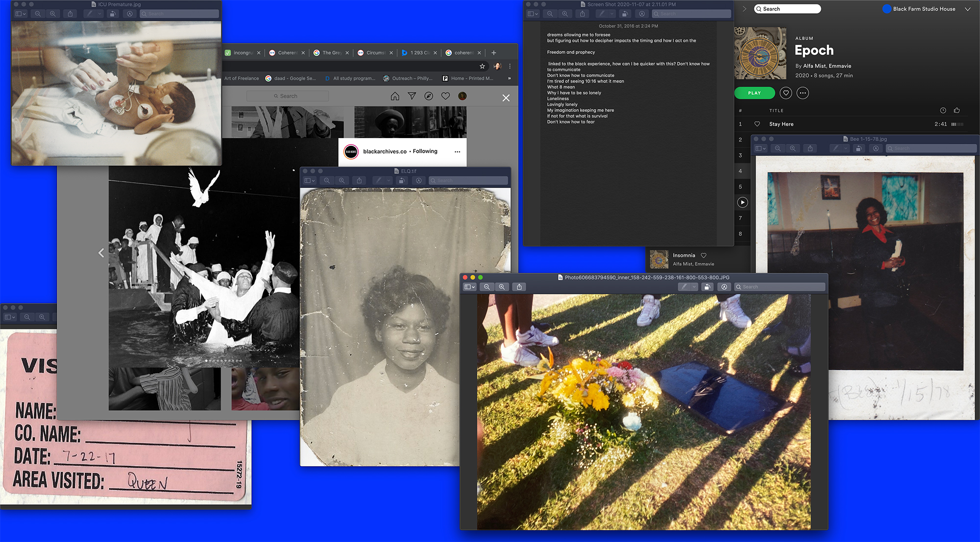Open Instagram activity heart icon
980x542 pixels.
[445, 96]
